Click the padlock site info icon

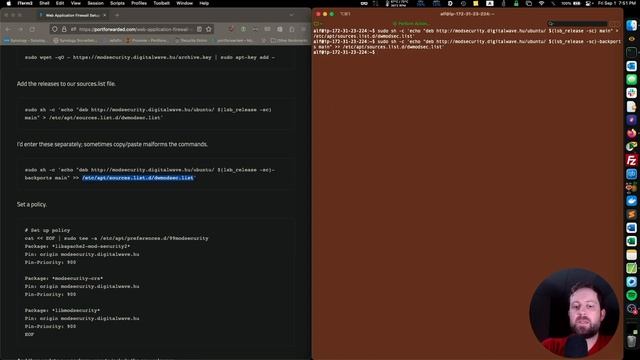(64, 29)
